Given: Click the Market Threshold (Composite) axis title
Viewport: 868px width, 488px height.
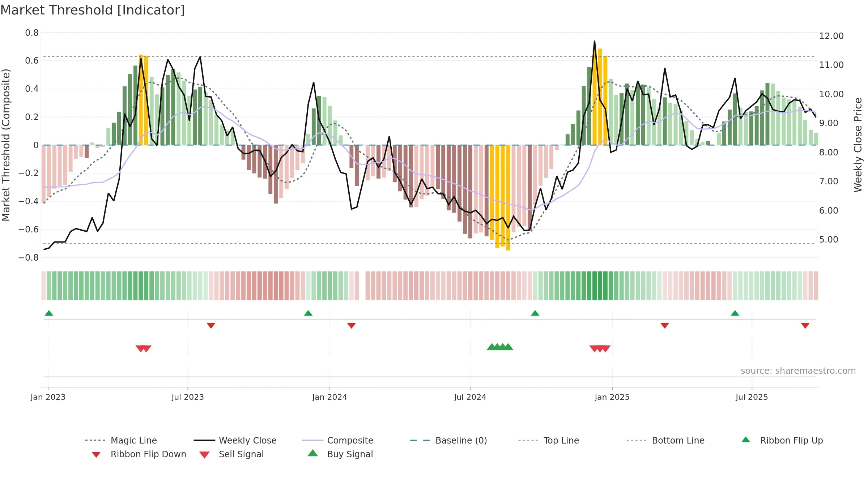Looking at the screenshot, I should [x=6, y=145].
